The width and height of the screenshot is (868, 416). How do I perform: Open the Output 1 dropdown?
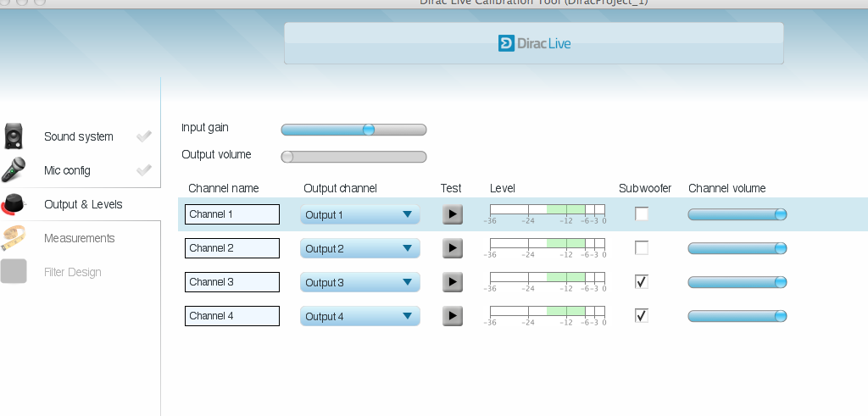pyautogui.click(x=359, y=214)
